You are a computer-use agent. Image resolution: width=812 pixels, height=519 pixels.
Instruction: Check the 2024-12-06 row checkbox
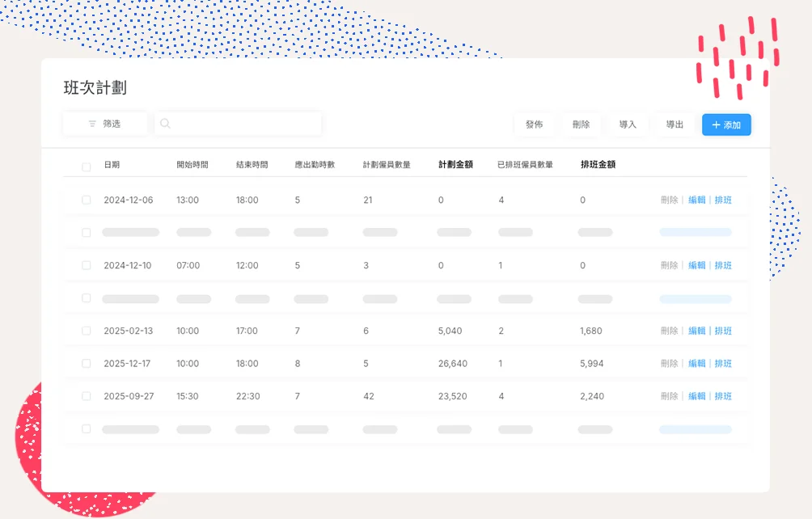pyautogui.click(x=87, y=200)
